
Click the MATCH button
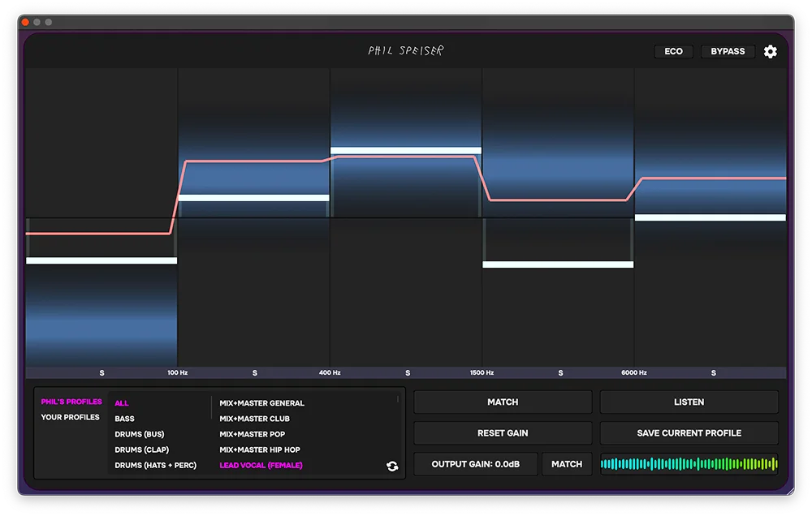(x=503, y=402)
